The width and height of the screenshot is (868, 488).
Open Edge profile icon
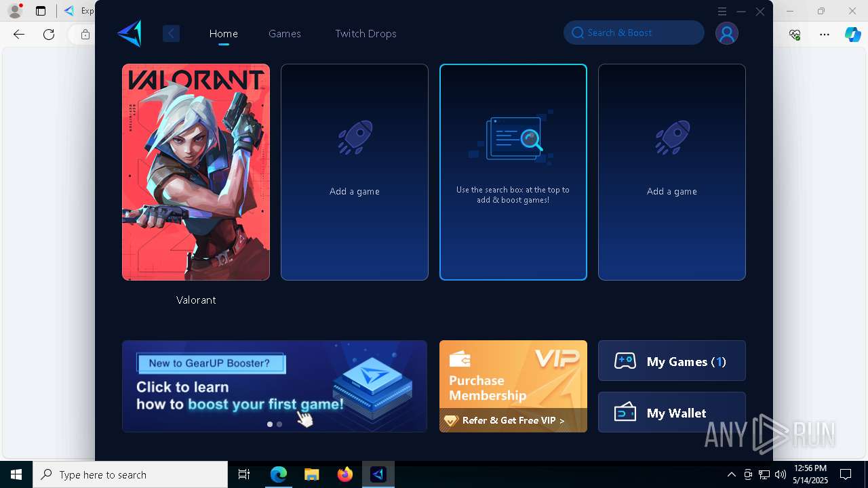point(15,11)
